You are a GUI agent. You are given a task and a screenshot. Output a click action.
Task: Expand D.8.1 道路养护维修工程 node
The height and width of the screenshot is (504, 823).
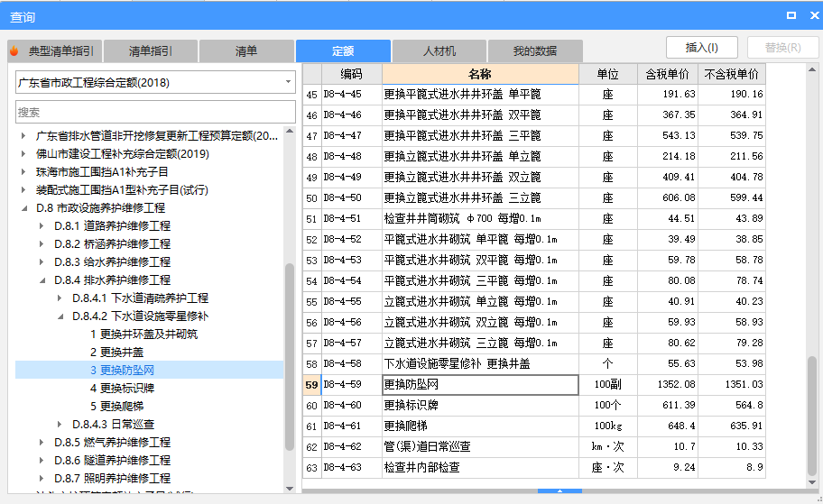pyautogui.click(x=42, y=226)
